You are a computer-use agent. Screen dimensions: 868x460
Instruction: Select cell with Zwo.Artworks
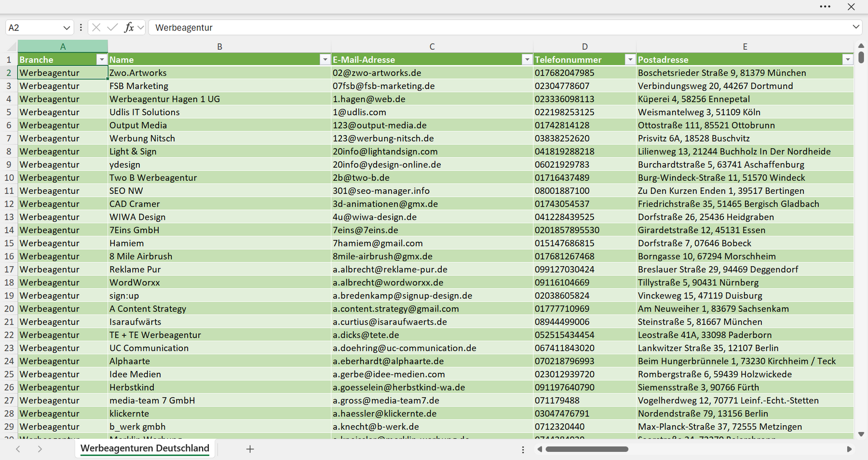(219, 73)
